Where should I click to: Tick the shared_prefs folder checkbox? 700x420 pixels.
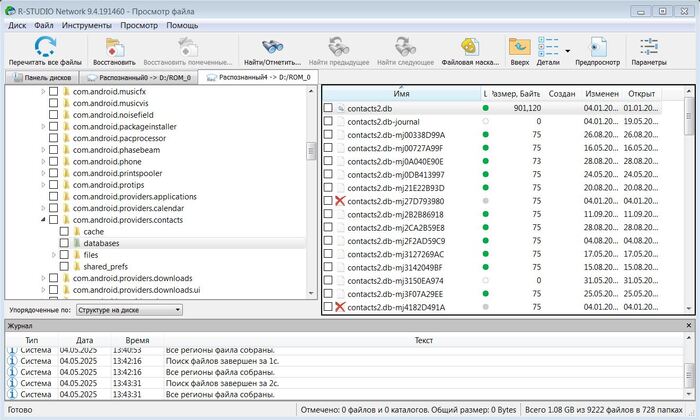click(x=64, y=266)
